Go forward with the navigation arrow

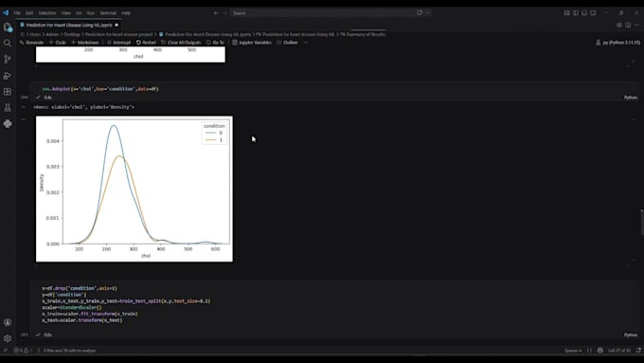click(224, 12)
